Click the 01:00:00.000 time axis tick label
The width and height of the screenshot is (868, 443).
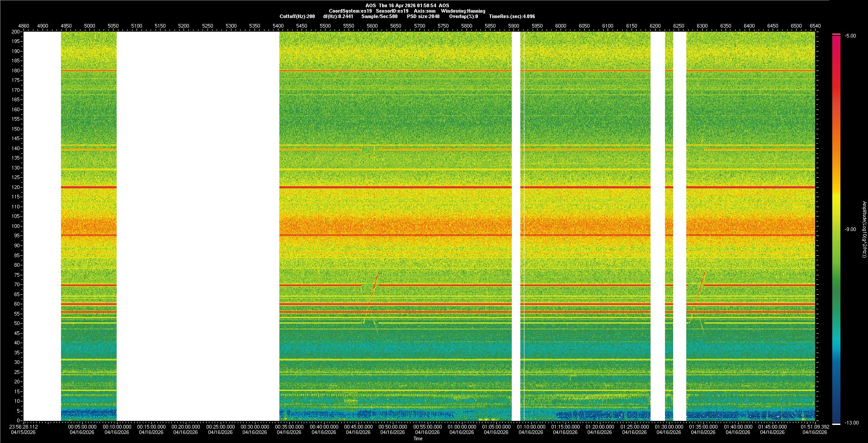pos(462,427)
